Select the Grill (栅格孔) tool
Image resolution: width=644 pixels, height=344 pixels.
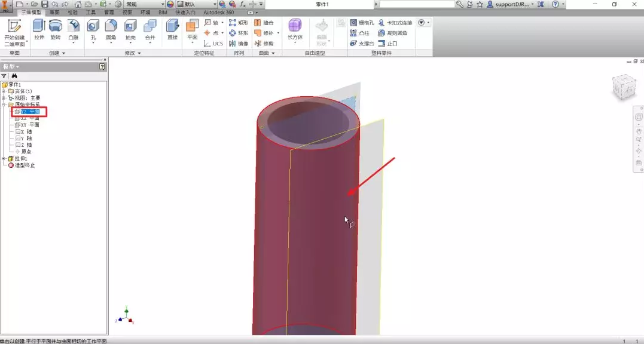pyautogui.click(x=362, y=23)
